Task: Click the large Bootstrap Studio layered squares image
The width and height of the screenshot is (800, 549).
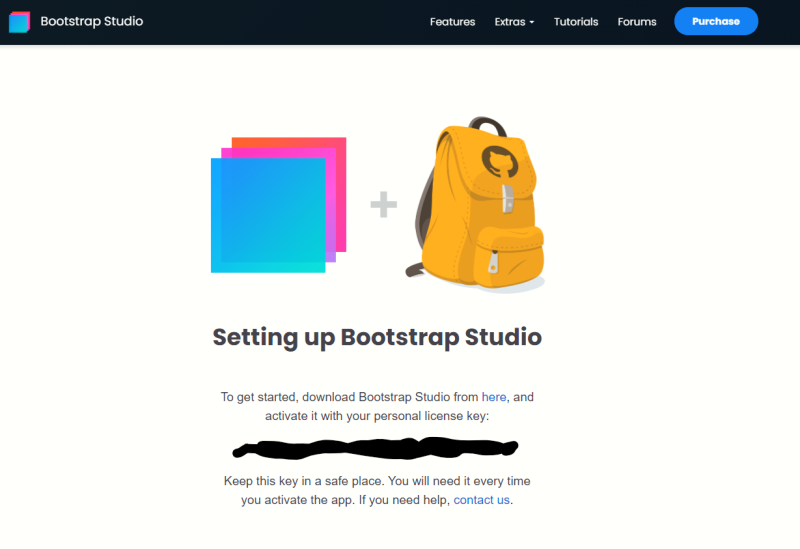Action: (279, 205)
